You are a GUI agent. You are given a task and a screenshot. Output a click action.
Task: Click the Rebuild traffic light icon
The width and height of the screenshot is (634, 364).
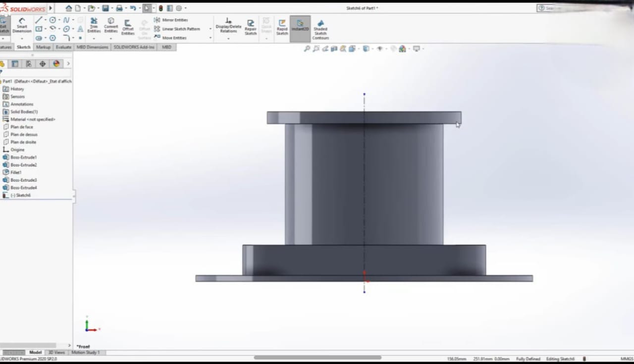click(160, 8)
